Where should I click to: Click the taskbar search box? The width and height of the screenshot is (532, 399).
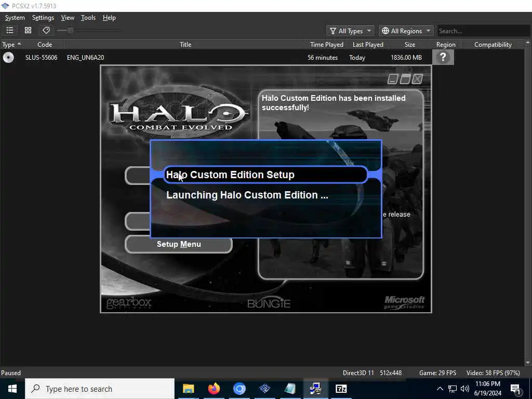coord(100,389)
